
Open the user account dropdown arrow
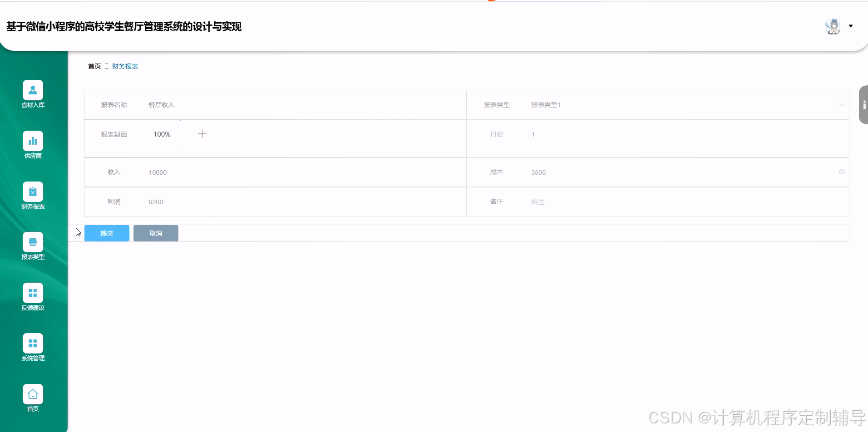(x=850, y=26)
